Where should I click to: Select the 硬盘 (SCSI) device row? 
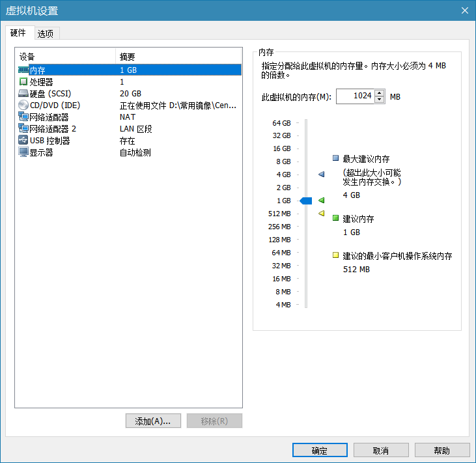(x=130, y=94)
